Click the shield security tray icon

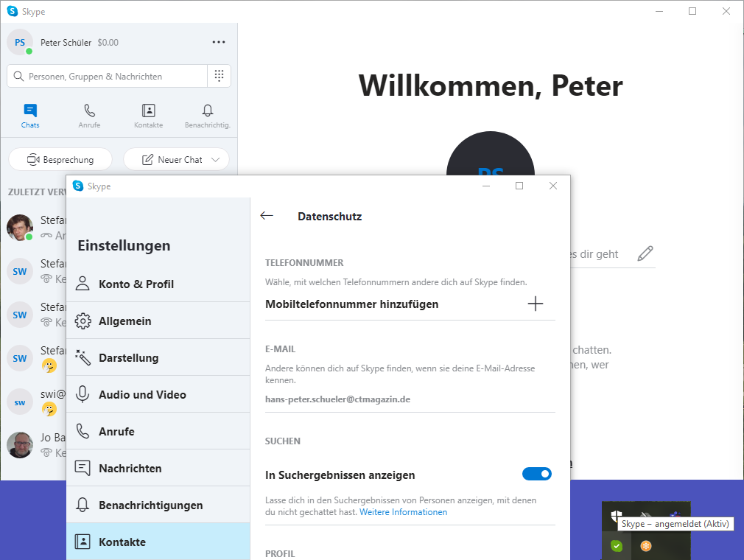[x=615, y=515]
